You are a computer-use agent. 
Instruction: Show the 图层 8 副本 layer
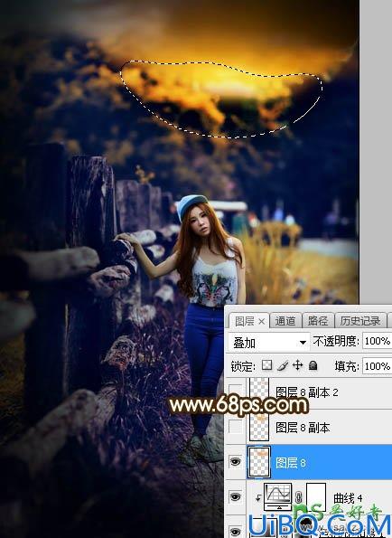click(x=235, y=428)
